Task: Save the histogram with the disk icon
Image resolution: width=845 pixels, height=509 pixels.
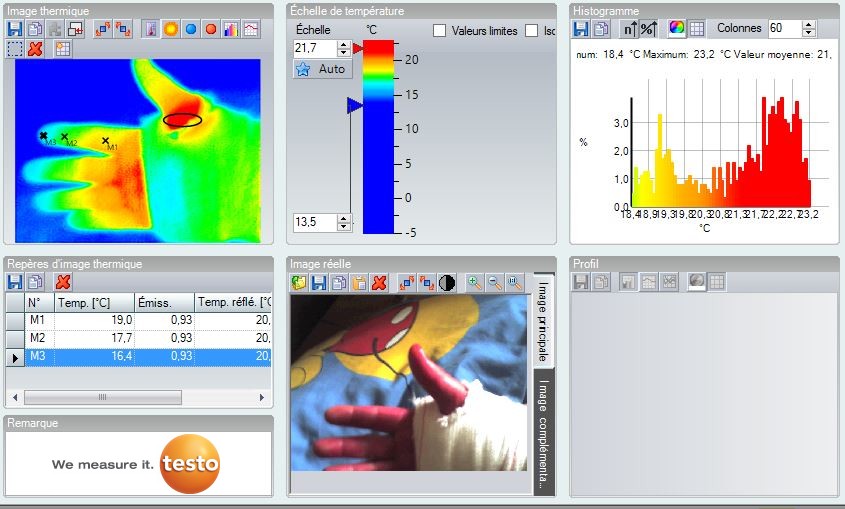Action: point(580,29)
